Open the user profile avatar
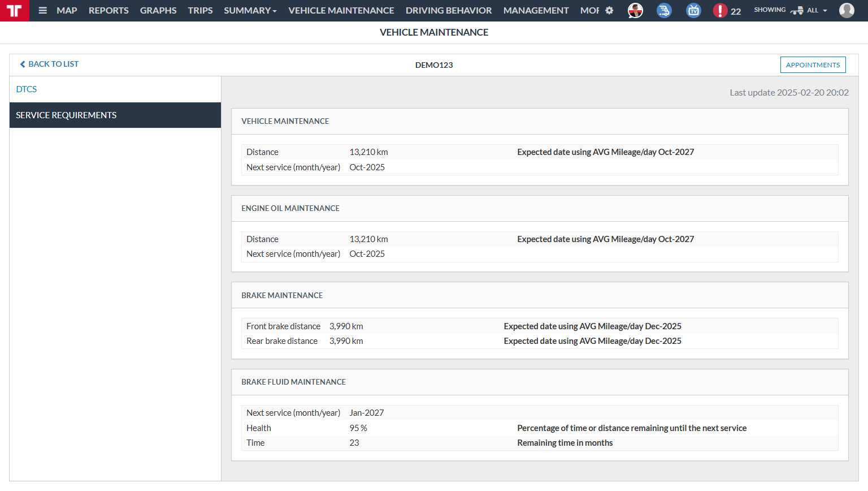 (847, 11)
